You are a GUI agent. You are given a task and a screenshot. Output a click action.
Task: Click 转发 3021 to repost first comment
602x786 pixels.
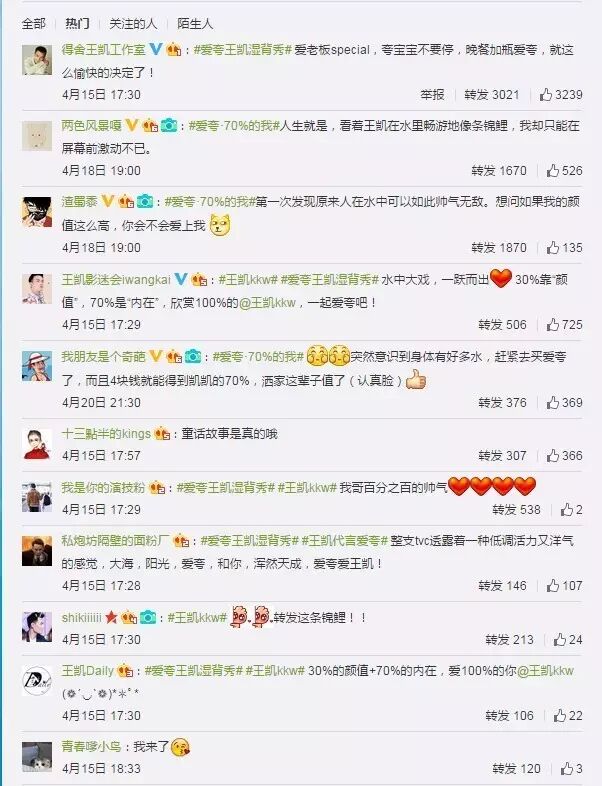492,94
